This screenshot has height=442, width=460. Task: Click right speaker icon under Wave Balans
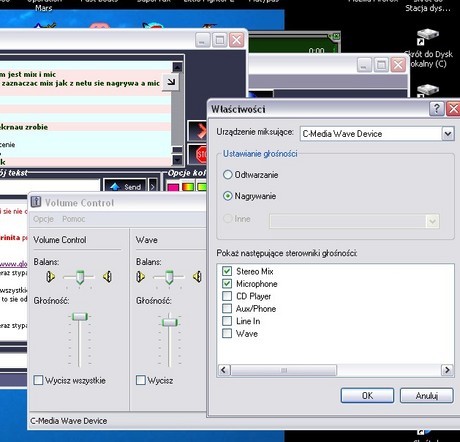197,277
